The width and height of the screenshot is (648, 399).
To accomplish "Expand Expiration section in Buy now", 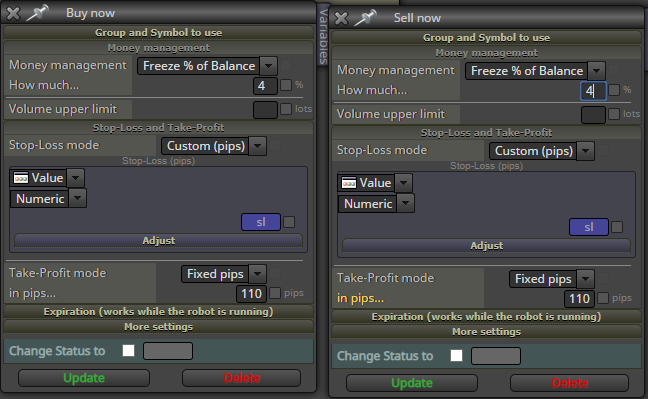I will [x=159, y=312].
